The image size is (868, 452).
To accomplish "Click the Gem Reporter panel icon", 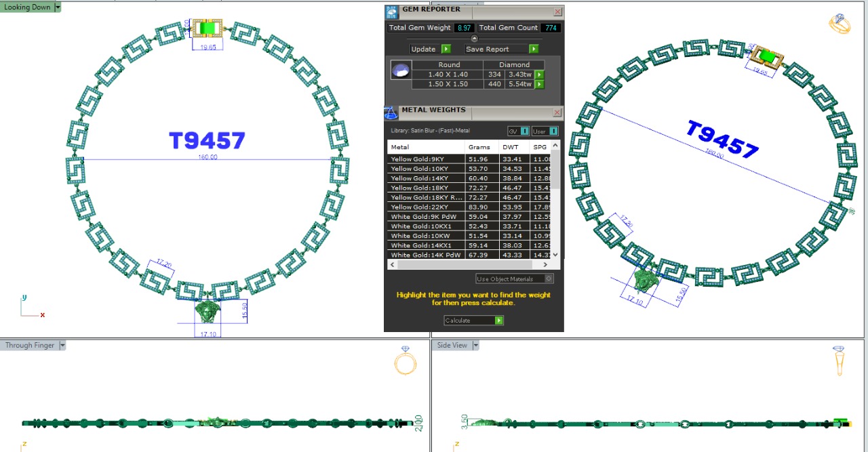I will click(x=392, y=12).
